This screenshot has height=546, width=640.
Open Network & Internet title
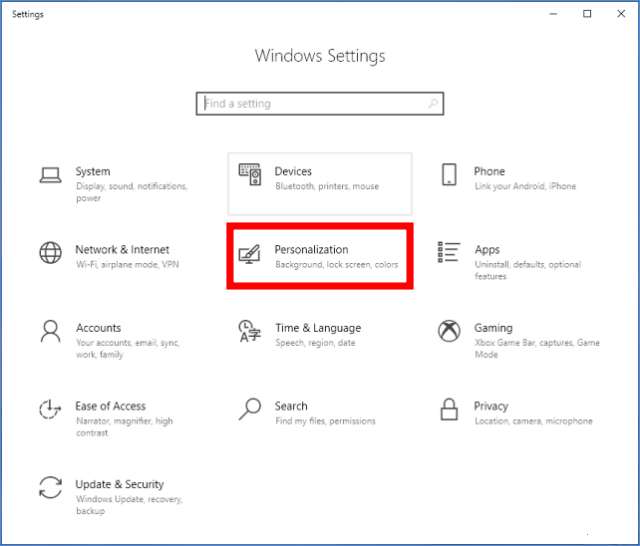tap(122, 250)
